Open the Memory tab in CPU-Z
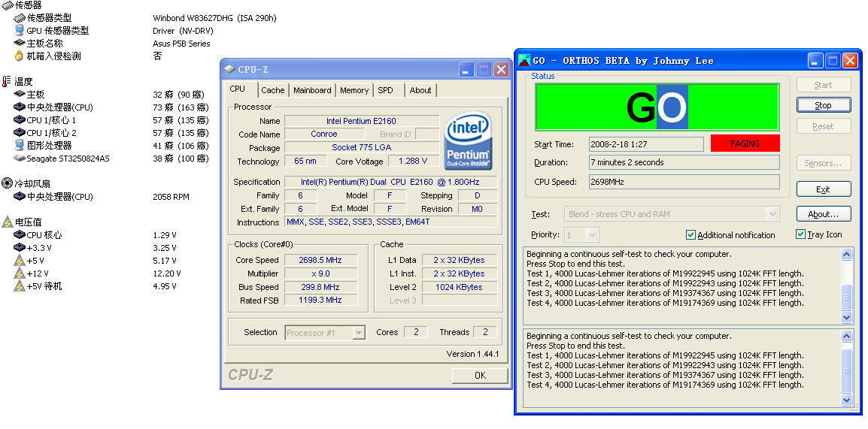Screen dimensions: 868x429 354,90
